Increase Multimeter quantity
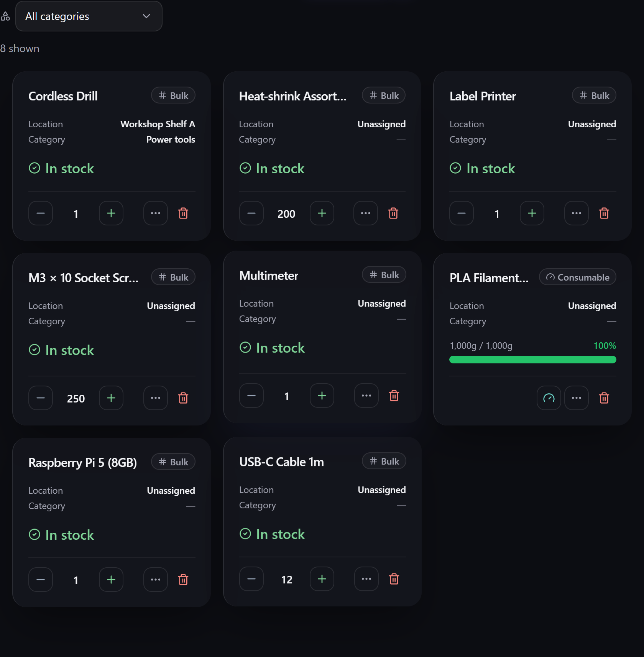This screenshot has width=644, height=657. point(322,396)
